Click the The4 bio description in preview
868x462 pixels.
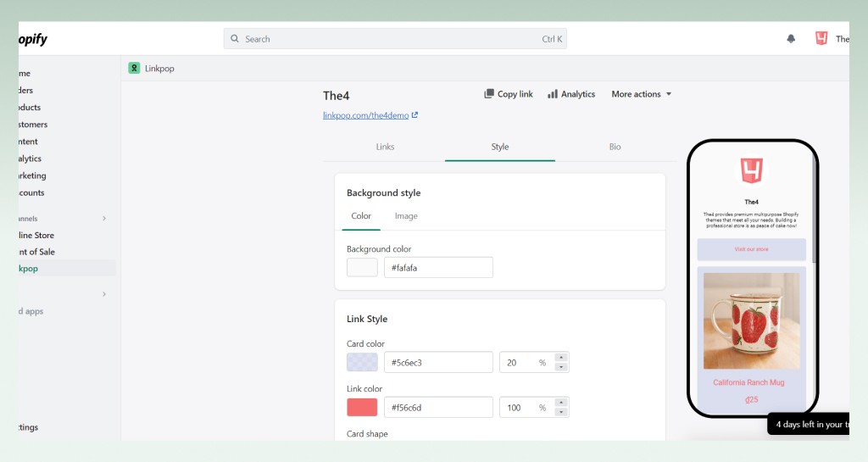click(x=751, y=220)
